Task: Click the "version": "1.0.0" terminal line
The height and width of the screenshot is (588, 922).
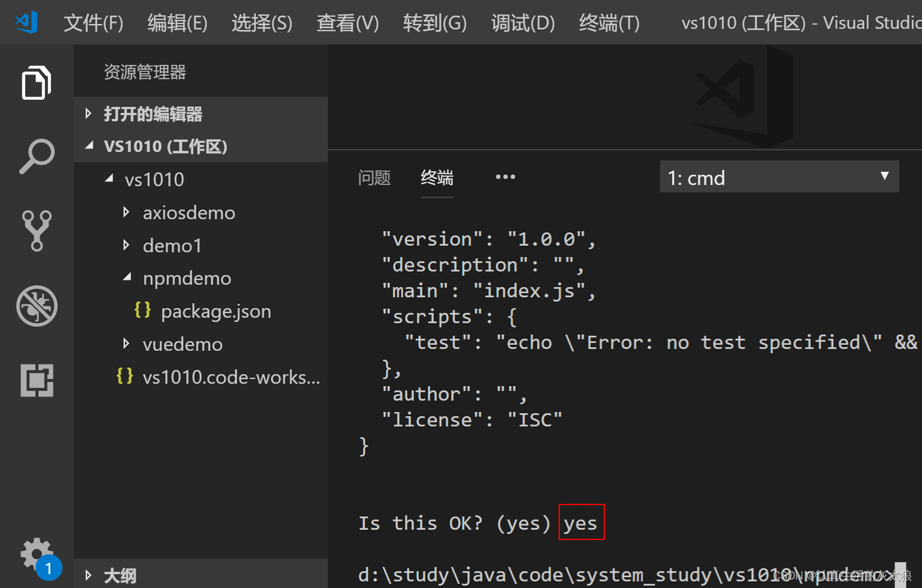Action: click(x=489, y=239)
